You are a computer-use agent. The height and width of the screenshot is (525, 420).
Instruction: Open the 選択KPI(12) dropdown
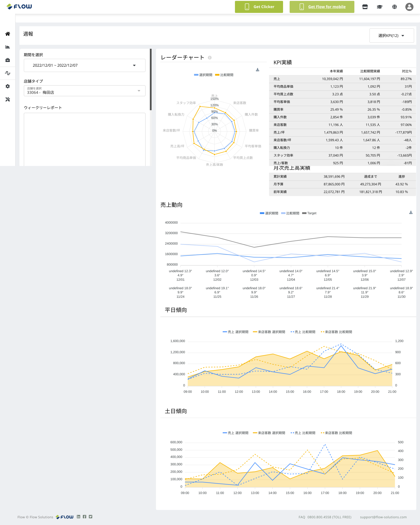pos(392,36)
